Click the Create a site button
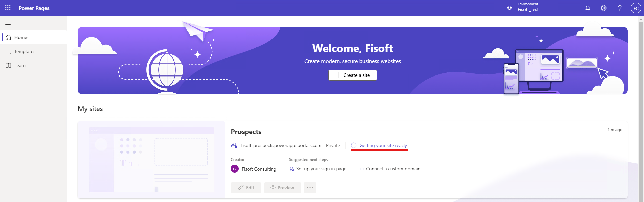644x202 pixels. pos(352,75)
